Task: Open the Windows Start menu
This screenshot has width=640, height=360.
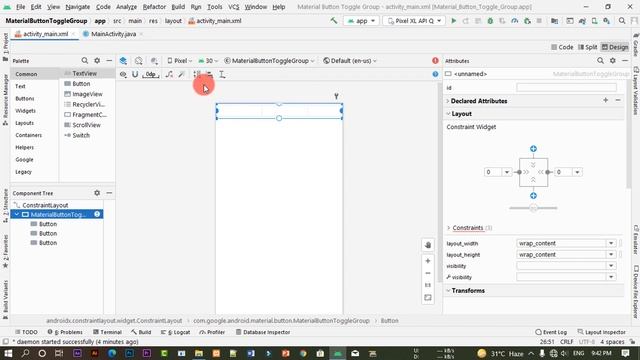Action: click(x=8, y=353)
